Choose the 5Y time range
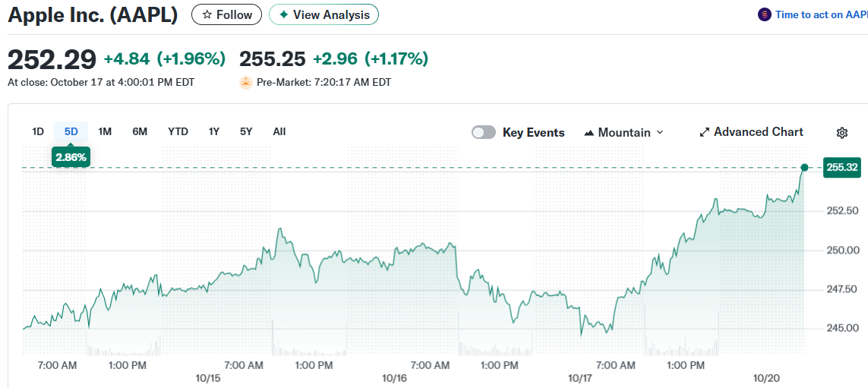The height and width of the screenshot is (388, 868). [x=246, y=131]
